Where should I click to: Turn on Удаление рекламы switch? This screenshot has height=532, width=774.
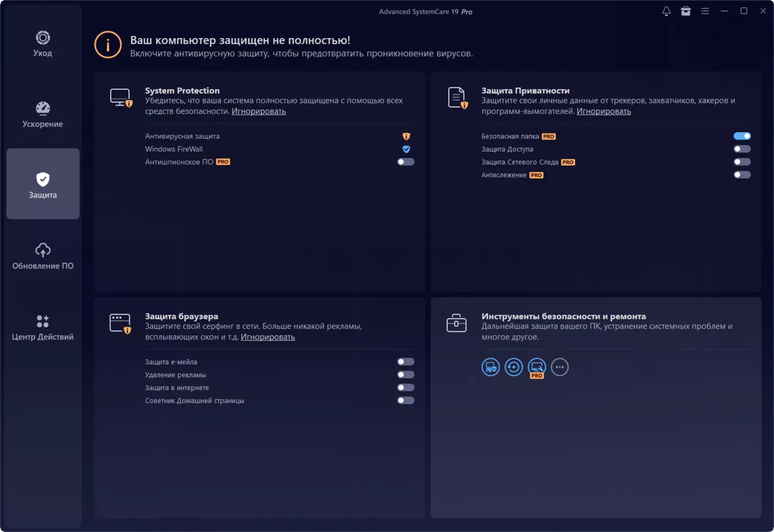tap(406, 374)
